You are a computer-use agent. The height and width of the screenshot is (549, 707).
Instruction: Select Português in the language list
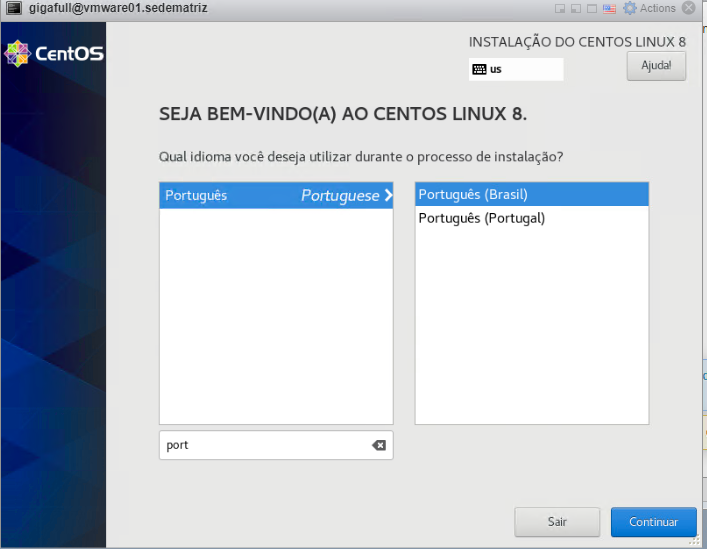(x=276, y=196)
